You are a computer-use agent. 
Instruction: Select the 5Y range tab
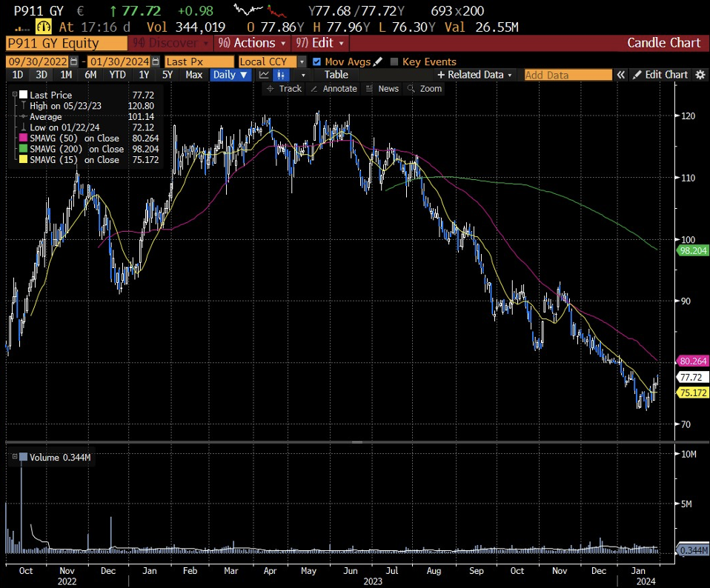(x=167, y=75)
